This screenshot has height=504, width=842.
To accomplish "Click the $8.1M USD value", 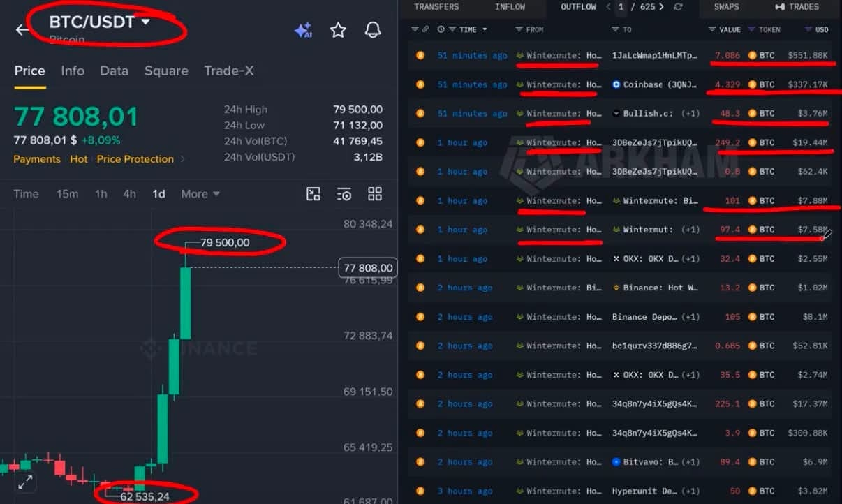I will (x=815, y=316).
